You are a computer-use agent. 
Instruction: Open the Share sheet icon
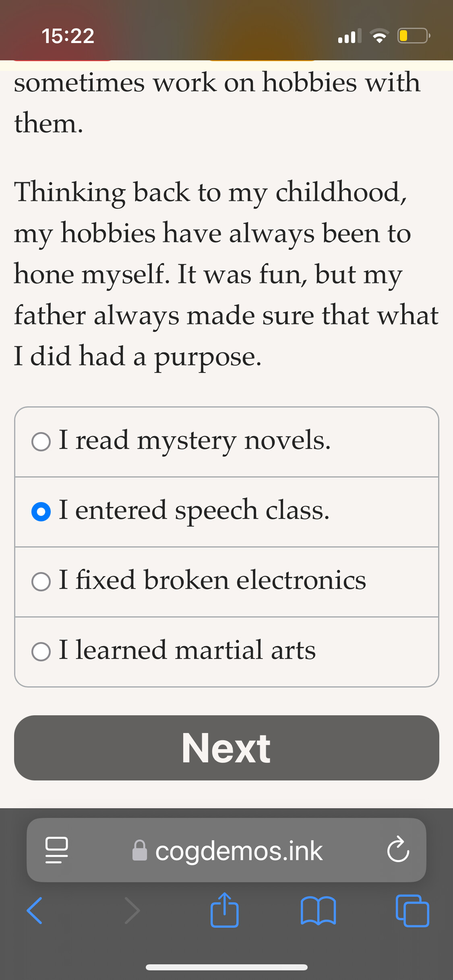tap(225, 910)
